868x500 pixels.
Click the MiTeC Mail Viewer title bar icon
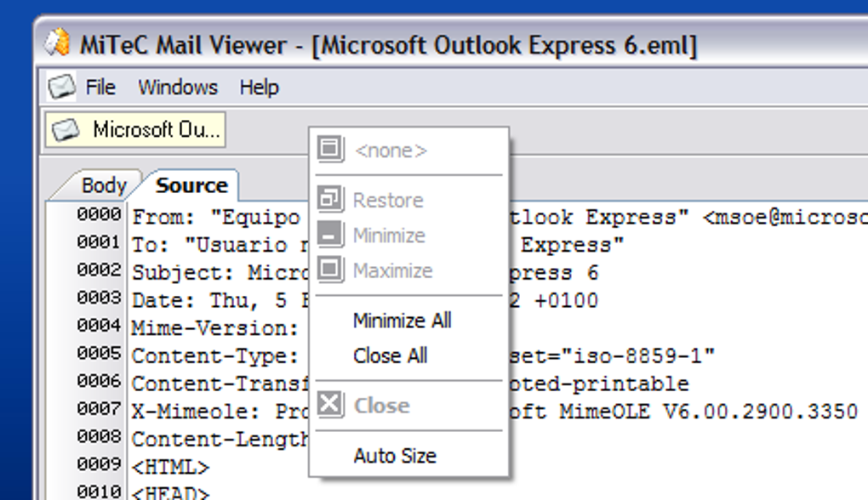(57, 43)
